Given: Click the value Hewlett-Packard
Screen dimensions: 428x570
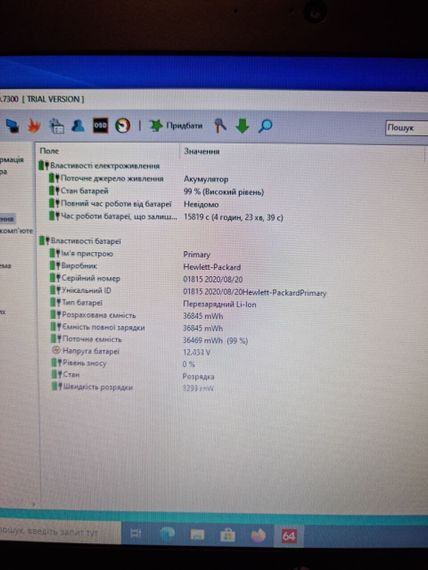Looking at the screenshot, I should click(212, 267).
